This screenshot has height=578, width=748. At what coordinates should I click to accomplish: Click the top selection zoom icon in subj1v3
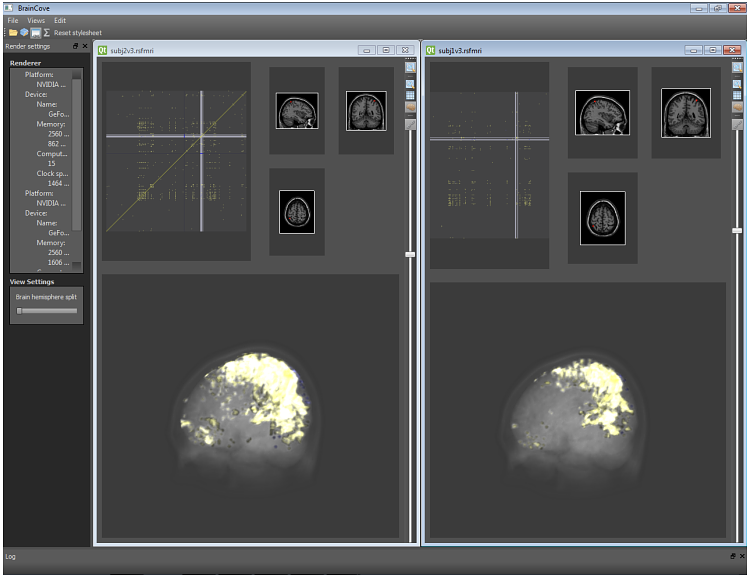(x=737, y=67)
